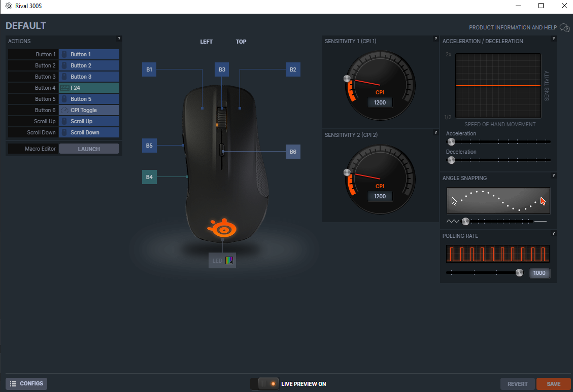This screenshot has height=392, width=573.
Task: Select the B1 button marker on mouse
Action: pyautogui.click(x=149, y=69)
